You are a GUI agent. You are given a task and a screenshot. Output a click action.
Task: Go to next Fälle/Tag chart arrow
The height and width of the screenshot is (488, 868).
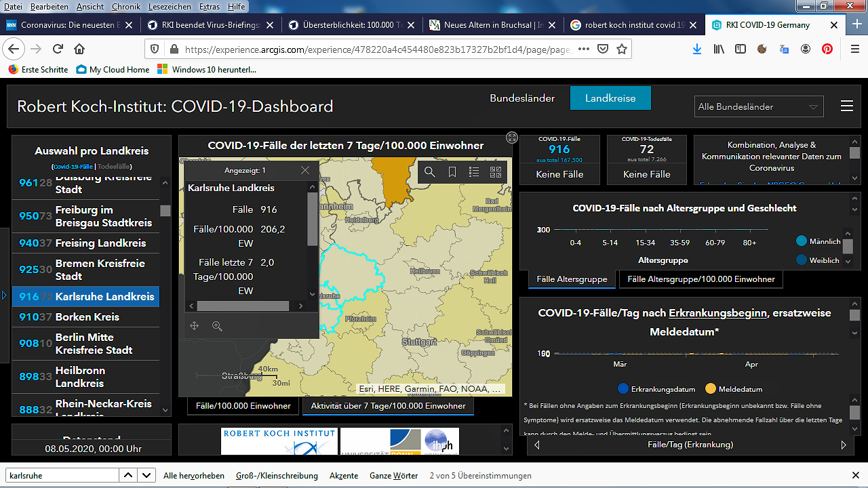(844, 445)
